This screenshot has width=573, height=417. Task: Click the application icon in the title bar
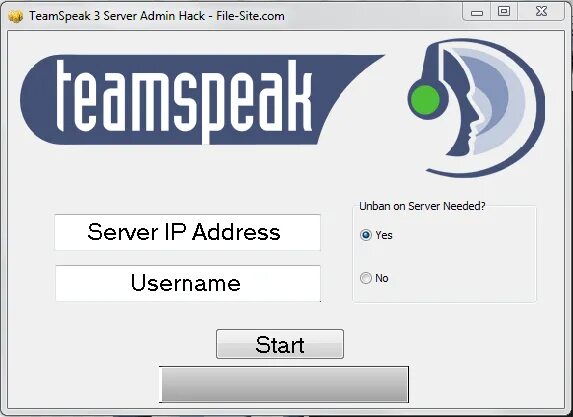15,16
